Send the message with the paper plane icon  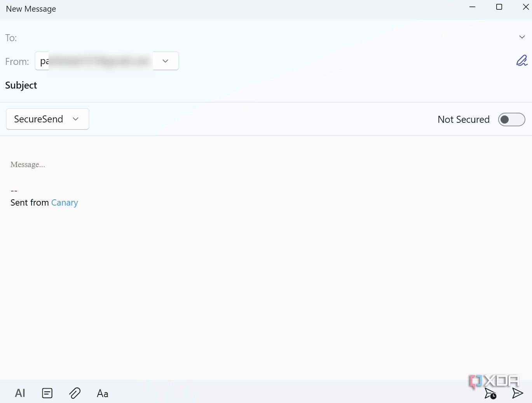pos(517,393)
